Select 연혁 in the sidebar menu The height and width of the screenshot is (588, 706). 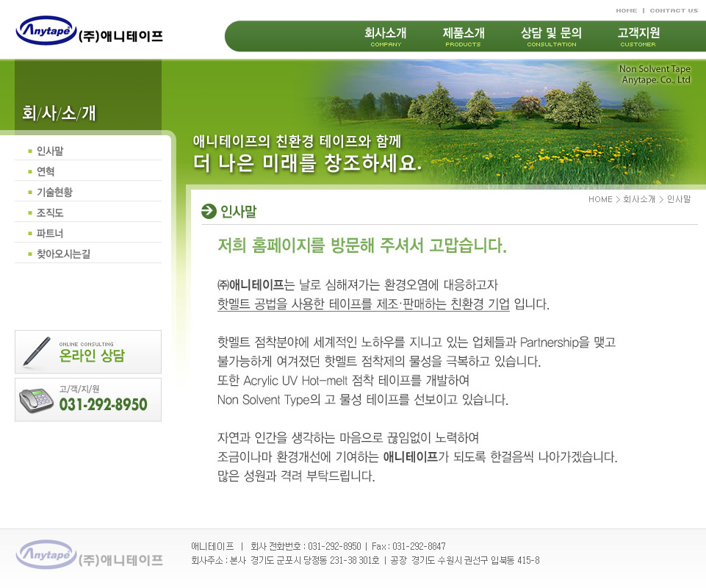(46, 172)
